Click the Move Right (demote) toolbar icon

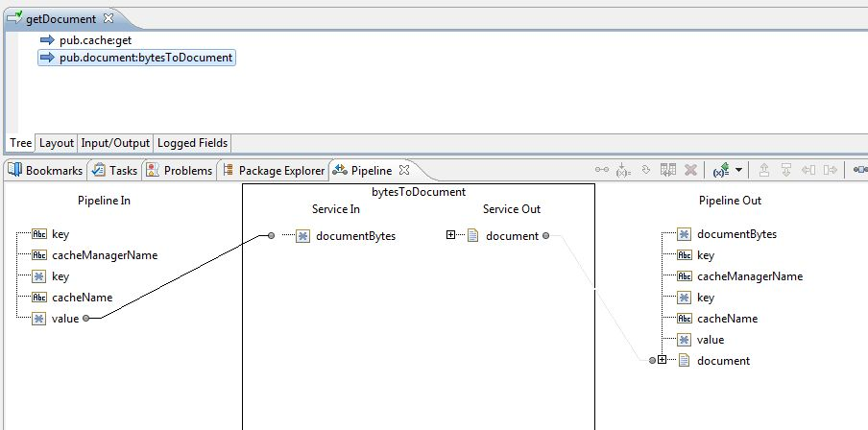tap(831, 170)
